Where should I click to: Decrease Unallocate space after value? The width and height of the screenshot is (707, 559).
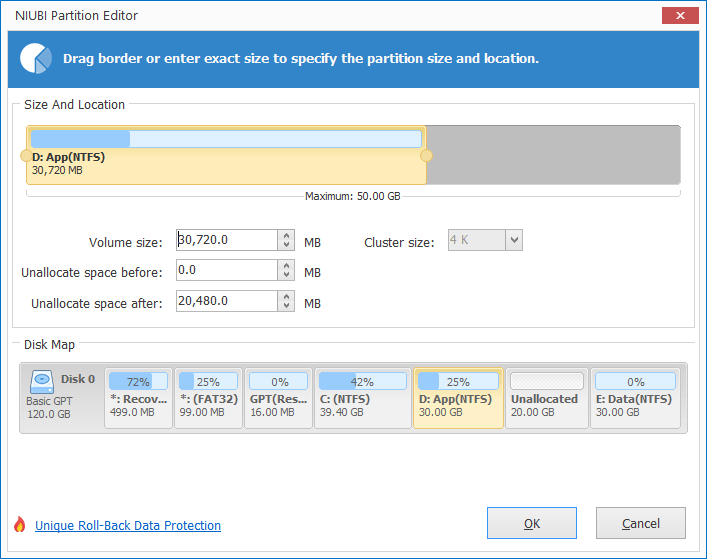pyautogui.click(x=286, y=306)
